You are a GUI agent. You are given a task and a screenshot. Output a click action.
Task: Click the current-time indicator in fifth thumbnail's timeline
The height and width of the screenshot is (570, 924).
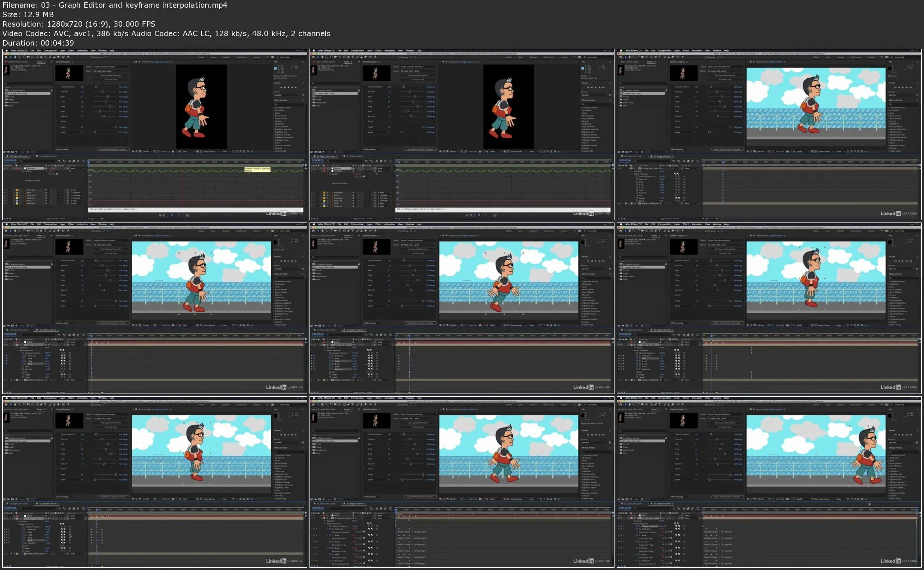point(409,336)
